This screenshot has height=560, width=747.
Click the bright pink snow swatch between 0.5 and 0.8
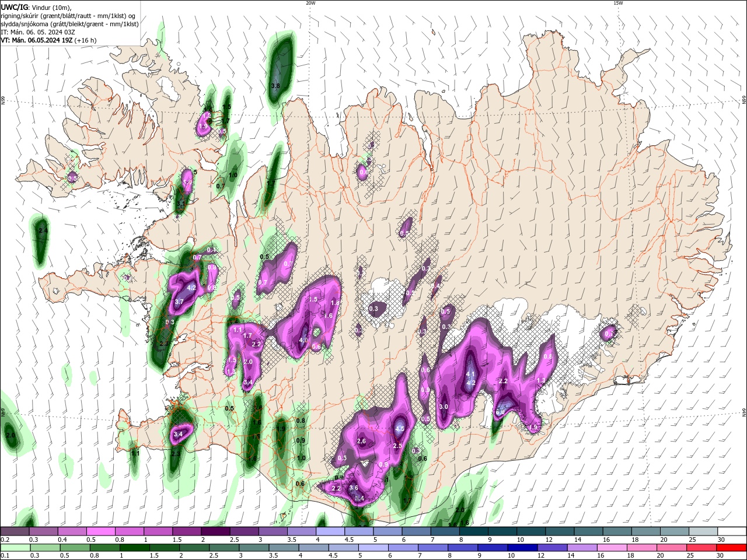point(100,531)
